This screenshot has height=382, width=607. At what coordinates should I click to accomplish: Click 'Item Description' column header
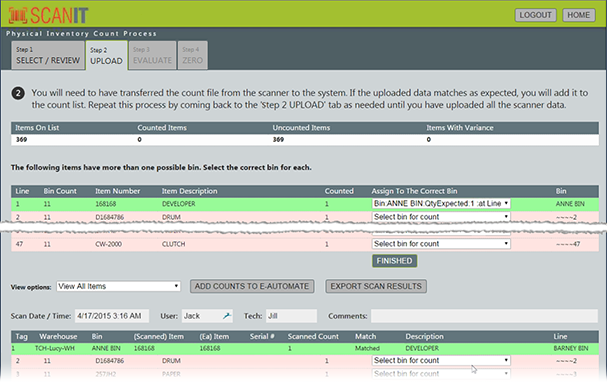[189, 191]
